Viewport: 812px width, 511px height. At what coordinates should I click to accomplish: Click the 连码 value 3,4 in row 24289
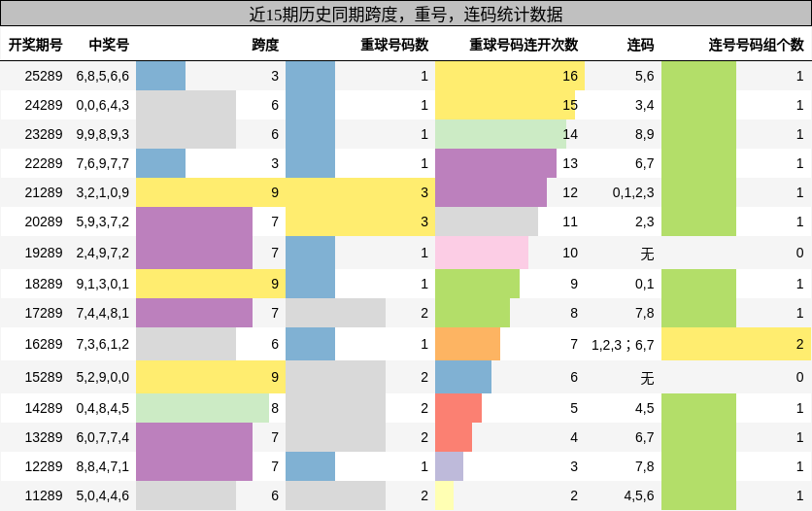coord(644,105)
